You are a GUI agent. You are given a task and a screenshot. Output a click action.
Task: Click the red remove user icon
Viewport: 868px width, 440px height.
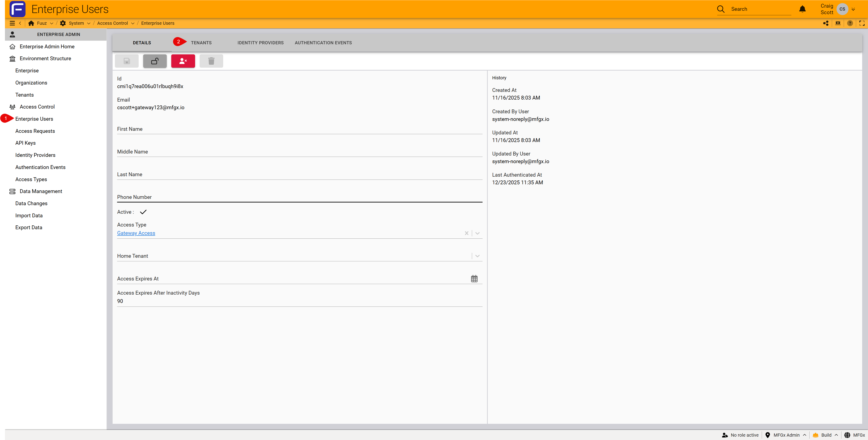[183, 61]
